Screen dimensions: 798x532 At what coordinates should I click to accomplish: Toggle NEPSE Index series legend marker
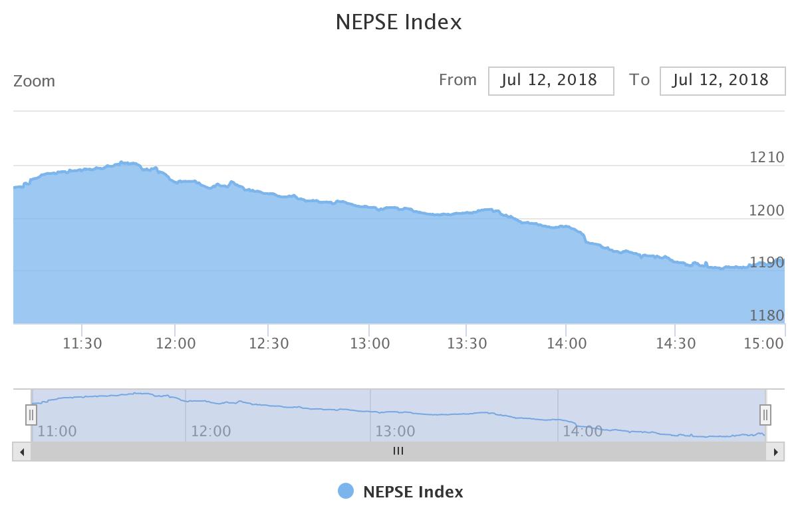[346, 491]
